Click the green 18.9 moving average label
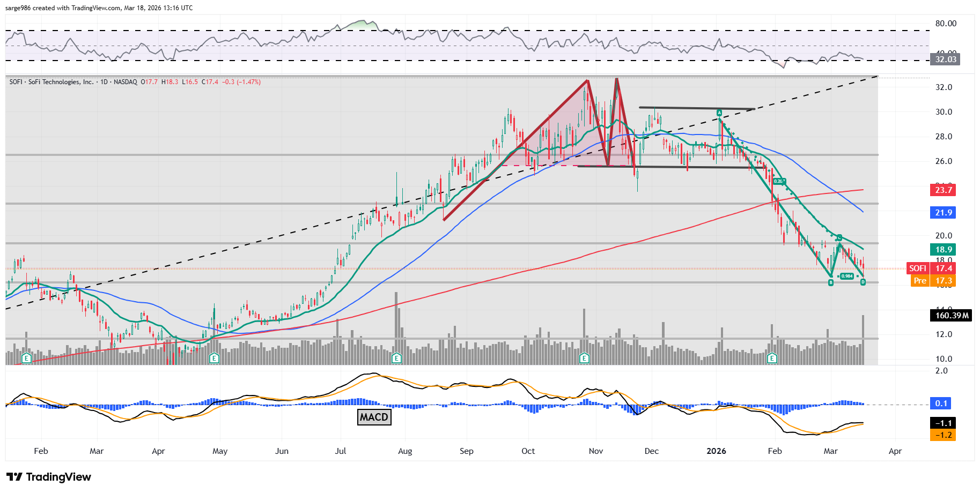980x493 pixels. point(944,250)
